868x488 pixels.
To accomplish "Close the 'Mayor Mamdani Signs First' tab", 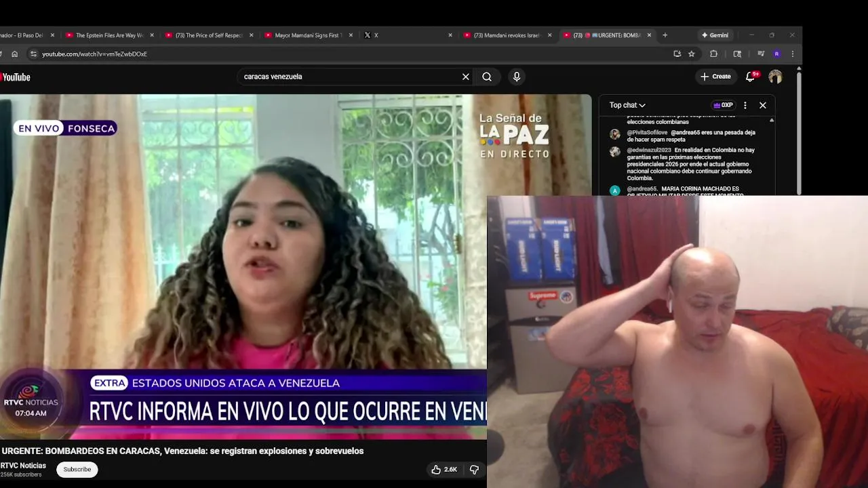I will tap(351, 35).
